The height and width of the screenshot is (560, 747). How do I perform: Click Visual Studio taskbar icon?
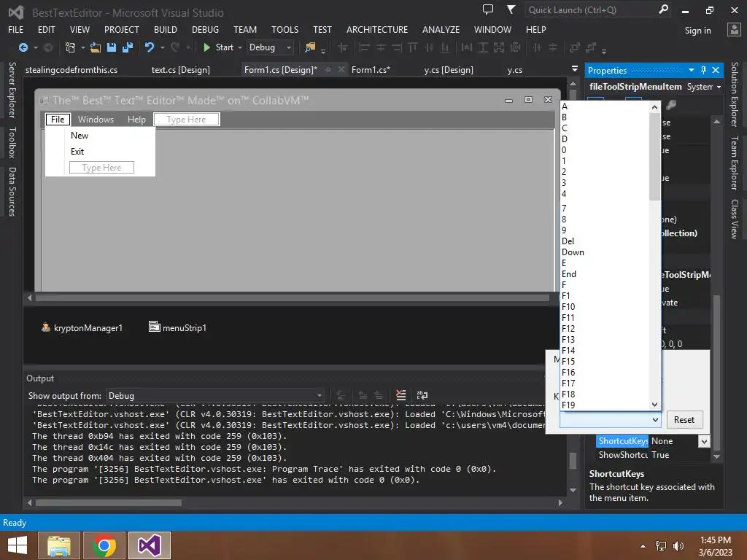click(x=150, y=545)
